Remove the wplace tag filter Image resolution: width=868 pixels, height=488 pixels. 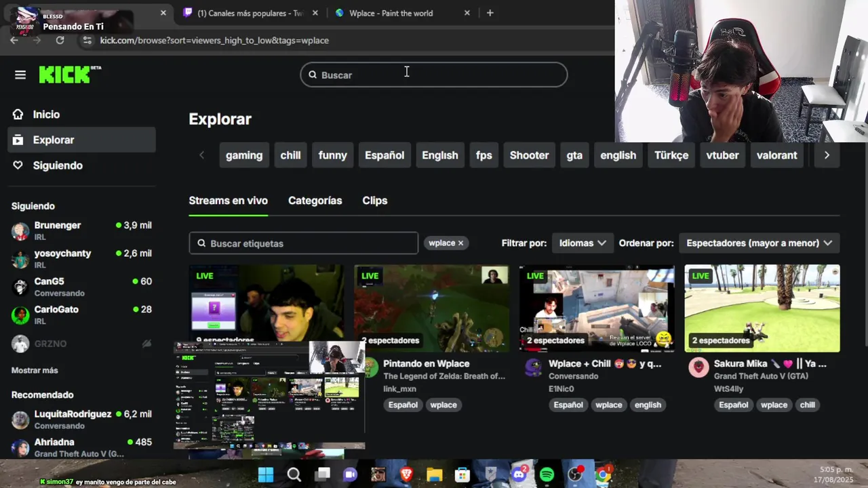(x=460, y=243)
